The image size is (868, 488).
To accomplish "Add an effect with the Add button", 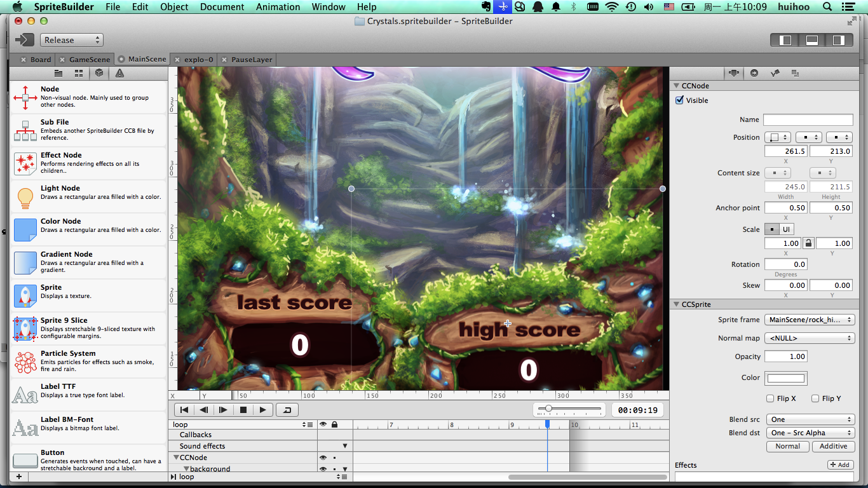I will click(840, 464).
